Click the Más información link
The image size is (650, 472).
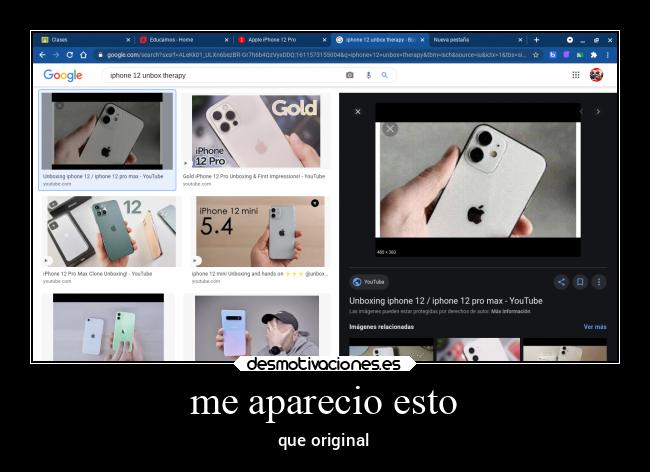click(511, 311)
